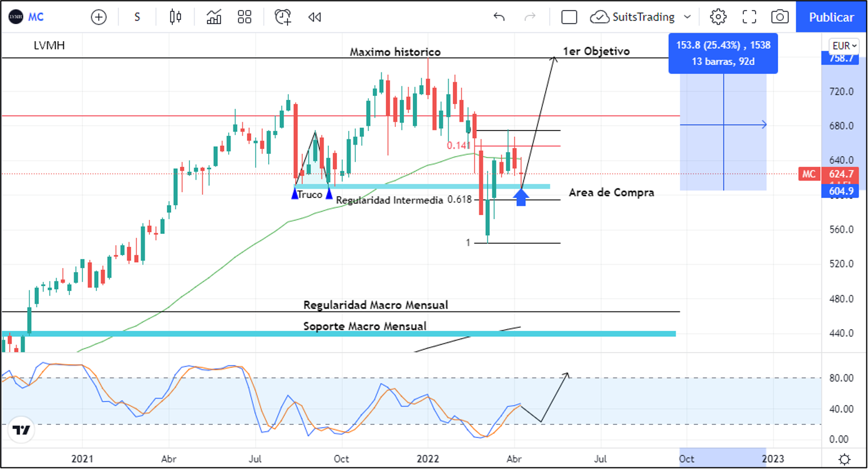The width and height of the screenshot is (868, 469).
Task: Open the indicators and strategies panel
Action: (x=213, y=17)
